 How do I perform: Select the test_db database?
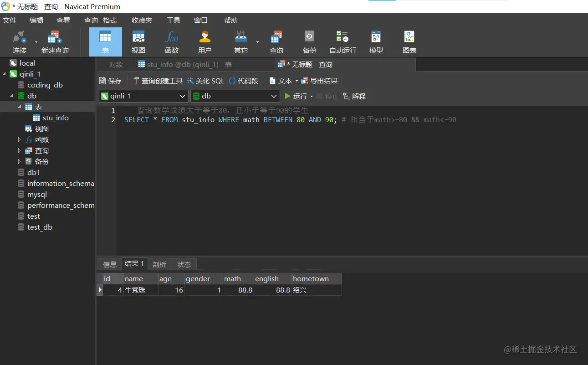pos(40,227)
